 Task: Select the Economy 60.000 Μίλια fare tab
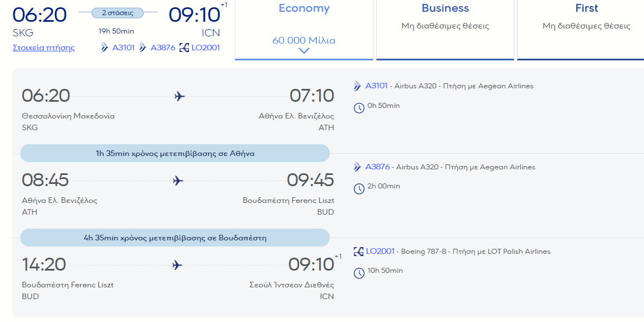click(304, 29)
